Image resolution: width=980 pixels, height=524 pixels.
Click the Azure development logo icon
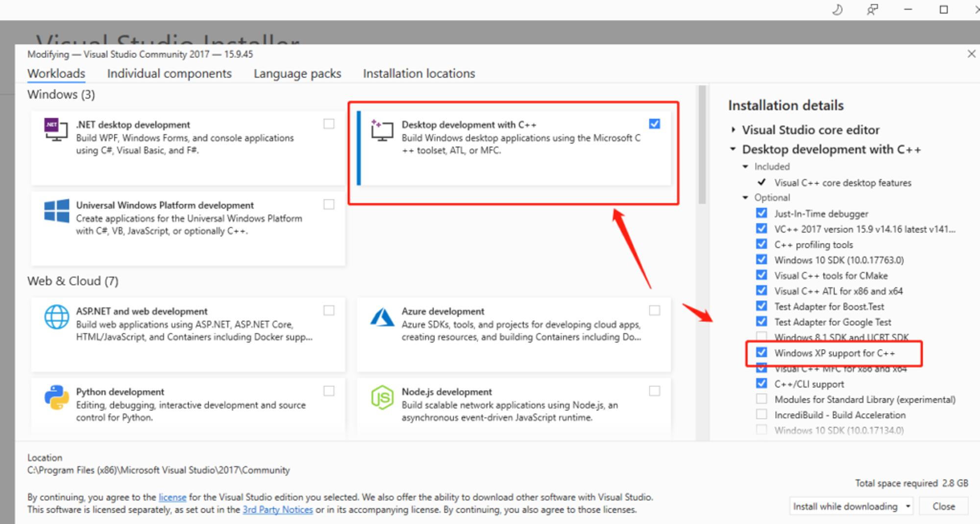point(382,317)
